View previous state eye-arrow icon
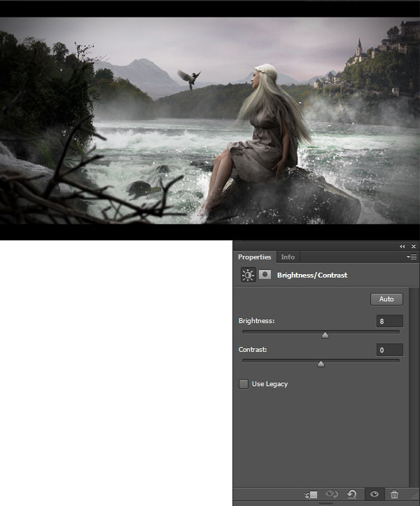This screenshot has width=420, height=506. pyautogui.click(x=331, y=494)
